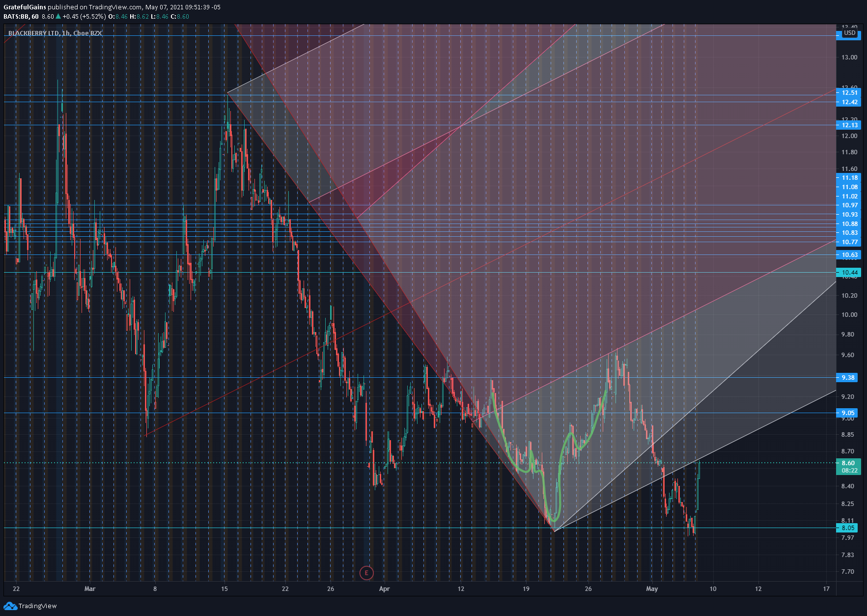The image size is (867, 616).
Task: Select the 10.93 price level label
Action: (x=848, y=215)
